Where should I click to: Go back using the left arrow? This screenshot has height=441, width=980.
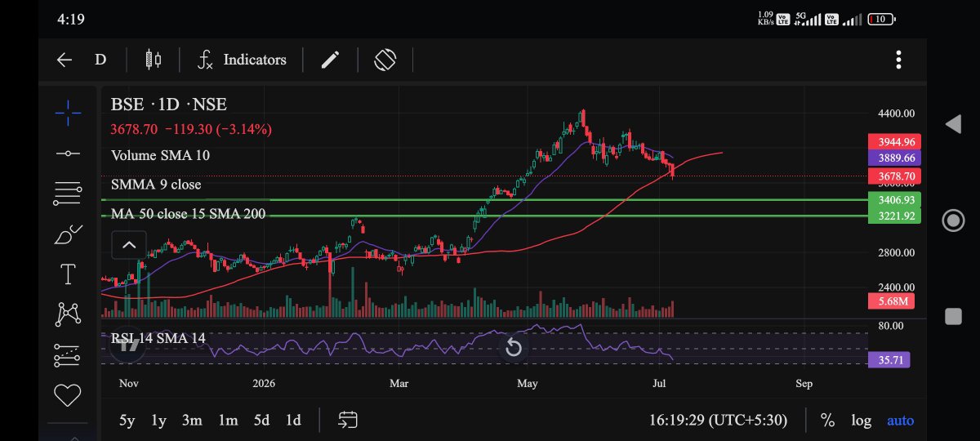click(65, 60)
